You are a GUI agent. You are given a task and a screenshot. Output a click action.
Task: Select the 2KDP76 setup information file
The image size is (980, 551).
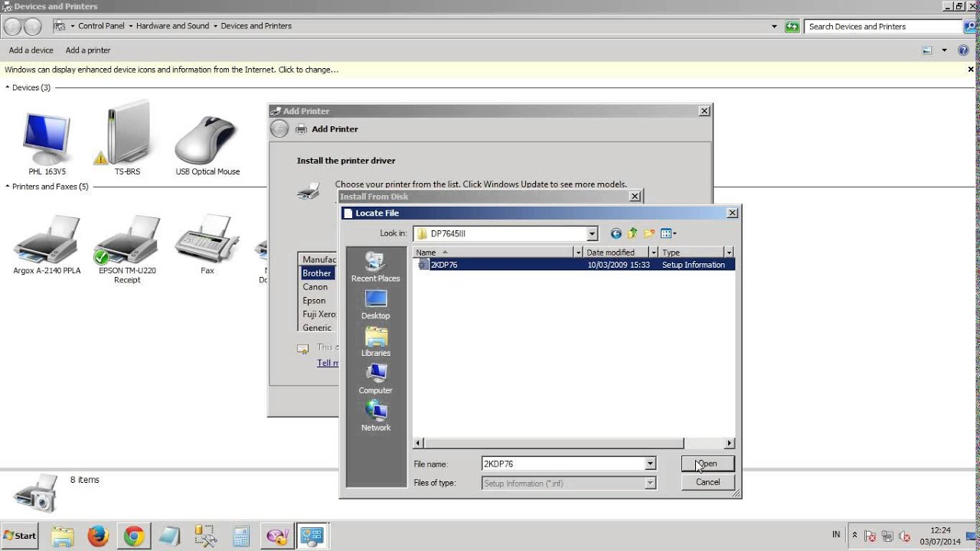point(574,265)
